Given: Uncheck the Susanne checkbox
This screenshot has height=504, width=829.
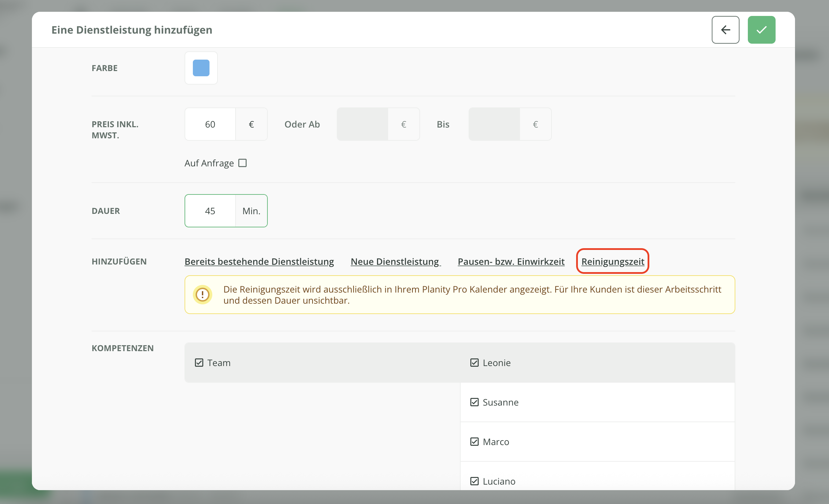Looking at the screenshot, I should [474, 402].
